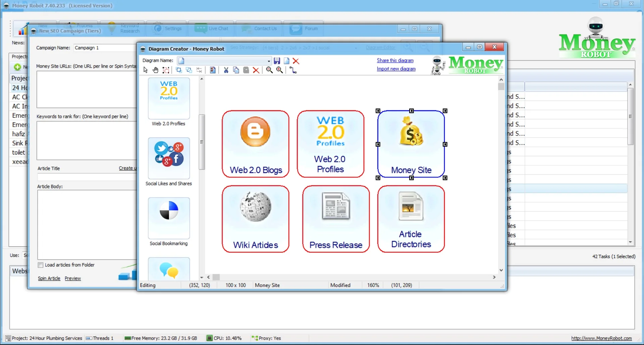Pick Social Likes and Shares palette item

[x=169, y=162]
